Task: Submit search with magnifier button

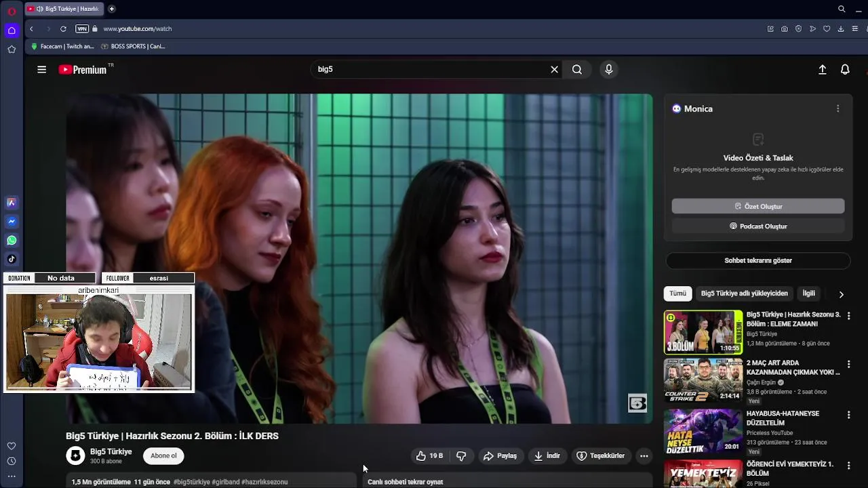Action: tap(577, 69)
